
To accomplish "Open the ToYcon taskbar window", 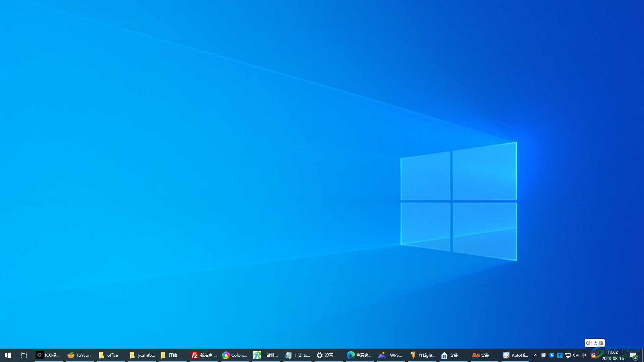I will click(x=79, y=355).
